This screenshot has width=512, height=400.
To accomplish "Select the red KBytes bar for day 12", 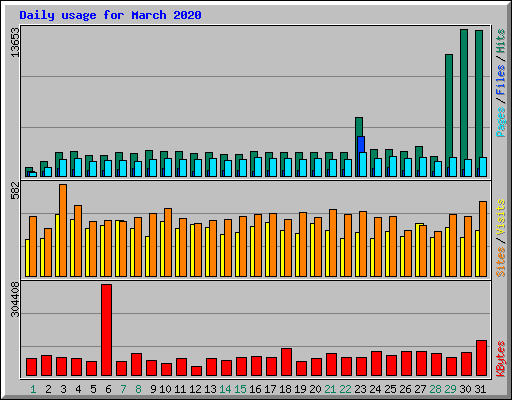I will click(x=196, y=371).
